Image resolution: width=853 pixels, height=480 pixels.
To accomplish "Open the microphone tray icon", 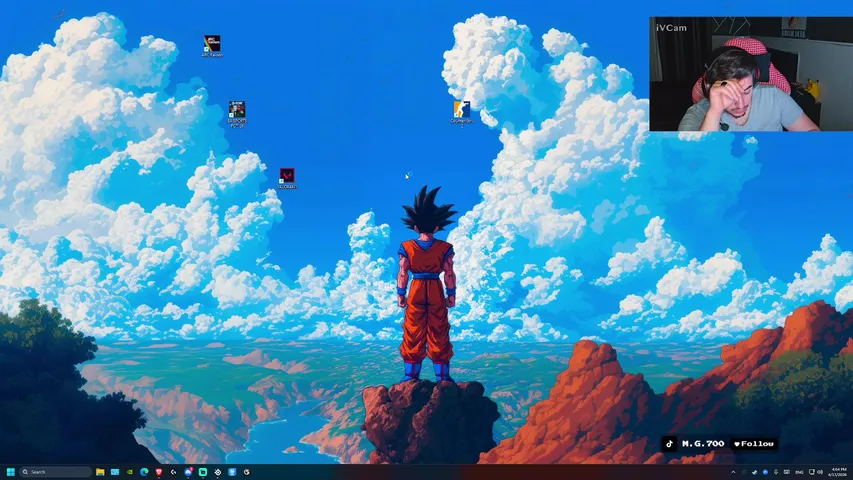I will click(x=776, y=472).
